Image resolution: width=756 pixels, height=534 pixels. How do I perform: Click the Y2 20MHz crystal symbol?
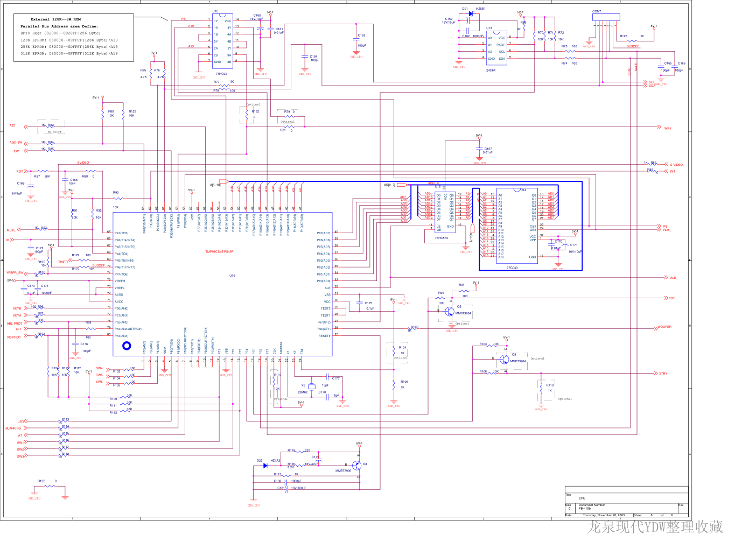click(x=311, y=386)
